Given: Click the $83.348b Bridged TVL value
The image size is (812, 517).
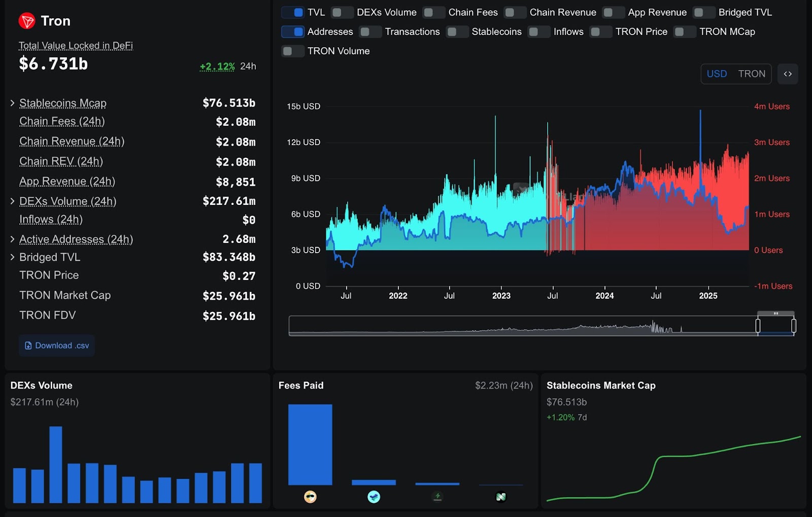Looking at the screenshot, I should click(x=229, y=257).
